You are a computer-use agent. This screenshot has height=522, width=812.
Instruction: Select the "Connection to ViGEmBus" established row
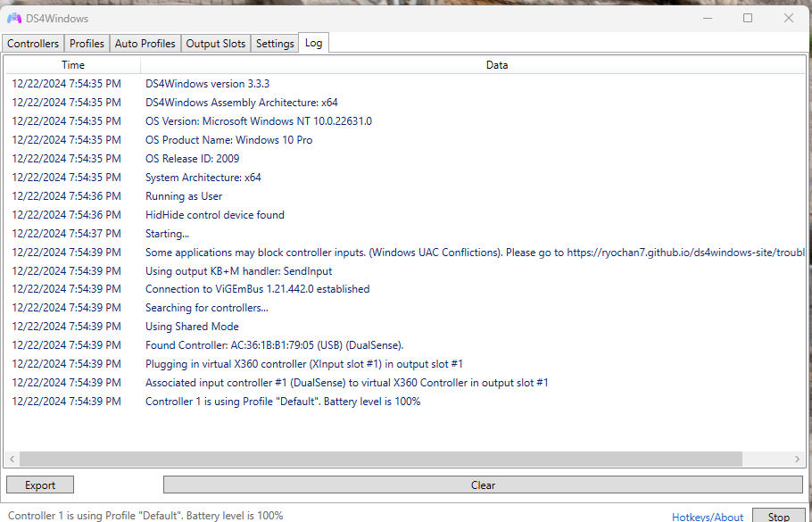pyautogui.click(x=405, y=288)
